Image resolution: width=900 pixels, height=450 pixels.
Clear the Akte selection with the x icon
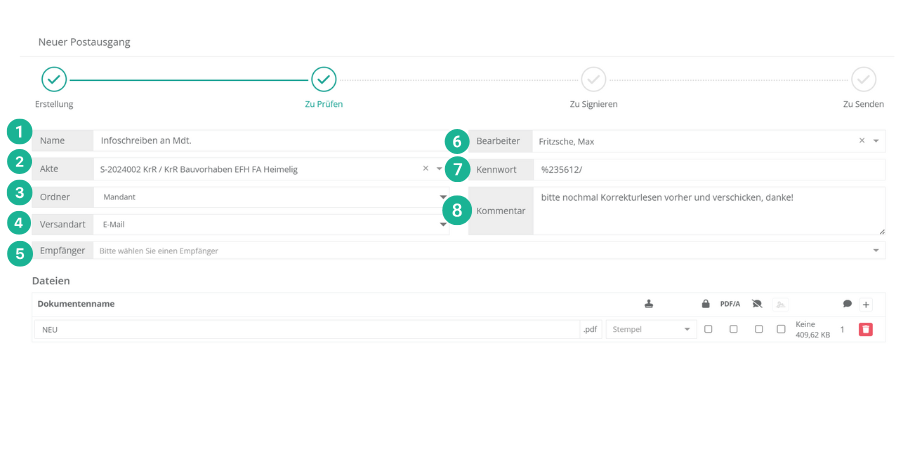pyautogui.click(x=425, y=169)
